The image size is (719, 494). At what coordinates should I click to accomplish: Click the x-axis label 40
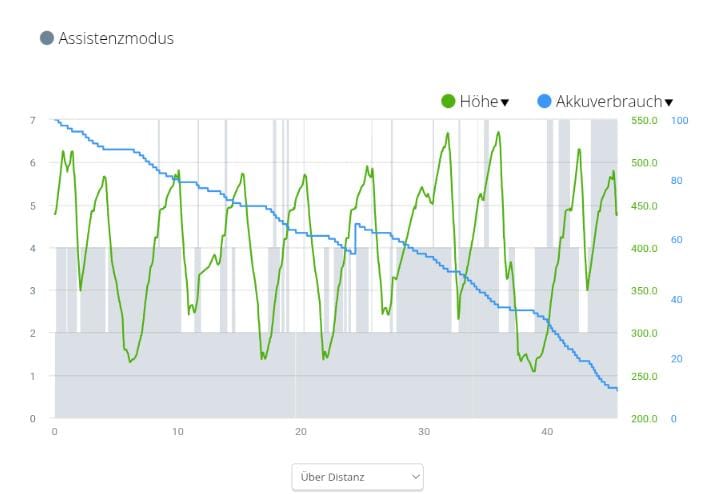(547, 432)
